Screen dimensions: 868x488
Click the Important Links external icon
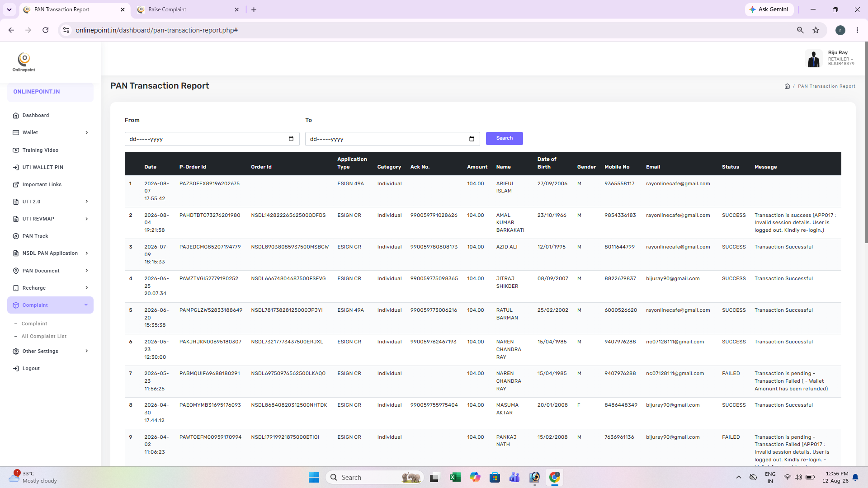click(16, 184)
